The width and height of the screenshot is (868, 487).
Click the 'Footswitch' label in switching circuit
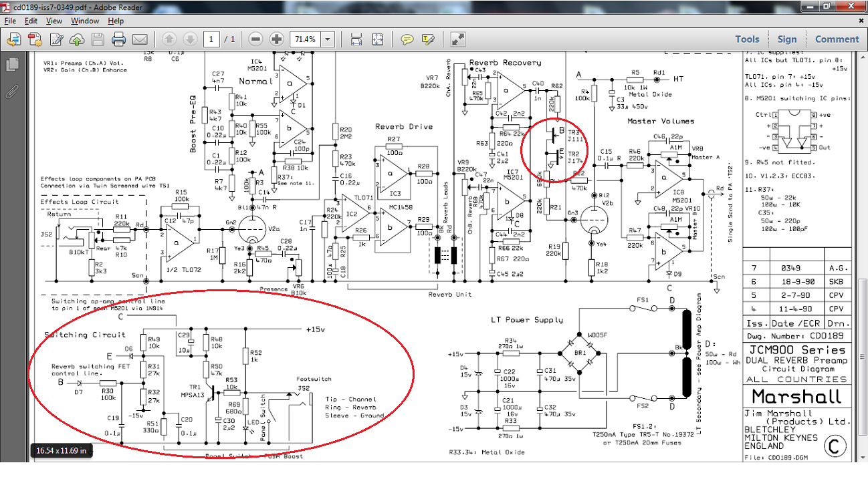click(x=313, y=379)
